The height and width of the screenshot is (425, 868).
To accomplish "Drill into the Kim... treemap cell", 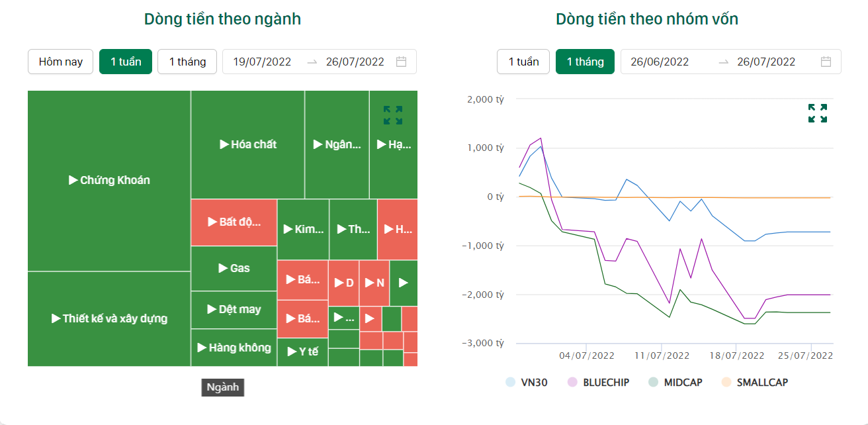I will coord(303,229).
